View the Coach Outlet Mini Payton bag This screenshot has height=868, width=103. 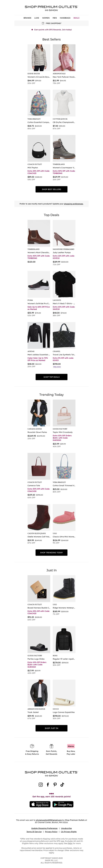[39, 148]
